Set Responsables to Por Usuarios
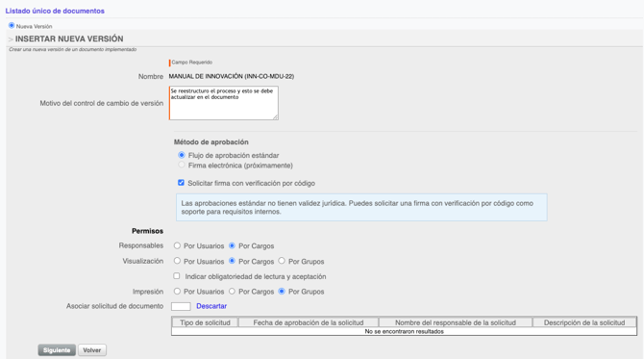Viewport: 644px width, 359px height. pyautogui.click(x=177, y=245)
